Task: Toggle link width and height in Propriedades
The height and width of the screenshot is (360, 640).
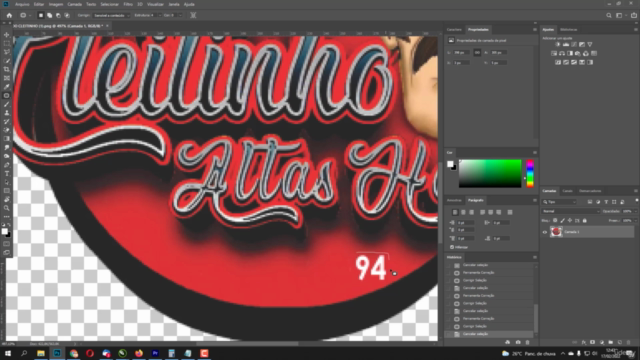Action: click(477, 53)
